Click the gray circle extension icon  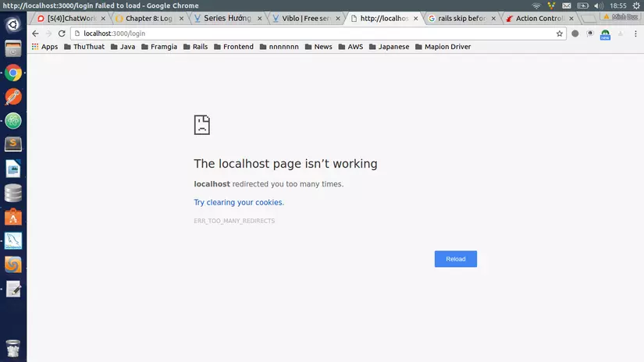click(575, 34)
